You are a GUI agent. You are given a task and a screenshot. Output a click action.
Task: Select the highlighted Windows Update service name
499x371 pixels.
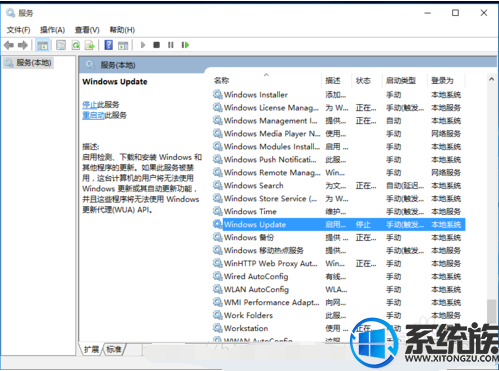click(x=255, y=225)
